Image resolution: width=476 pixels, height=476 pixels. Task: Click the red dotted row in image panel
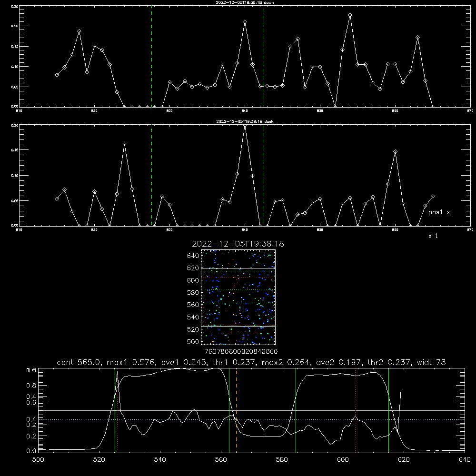coord(238,278)
